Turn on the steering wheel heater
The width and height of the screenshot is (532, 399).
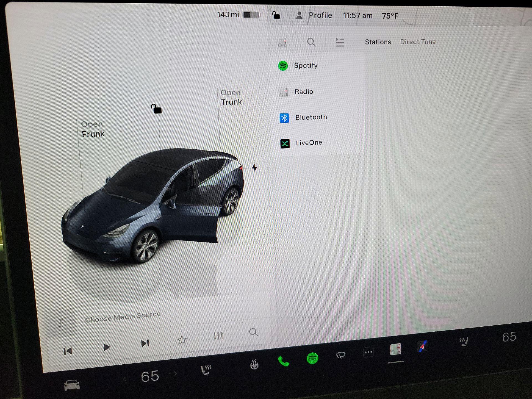click(x=254, y=364)
